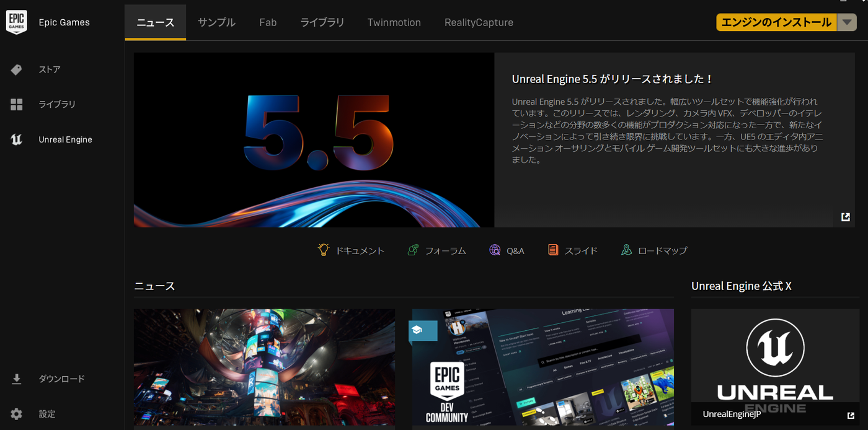
Task: Click the スライド document icon
Action: tap(553, 250)
